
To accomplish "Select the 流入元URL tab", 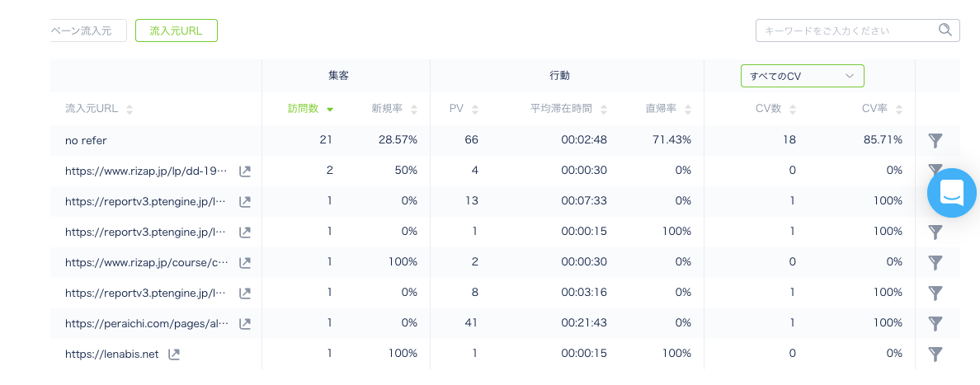I will (x=176, y=31).
